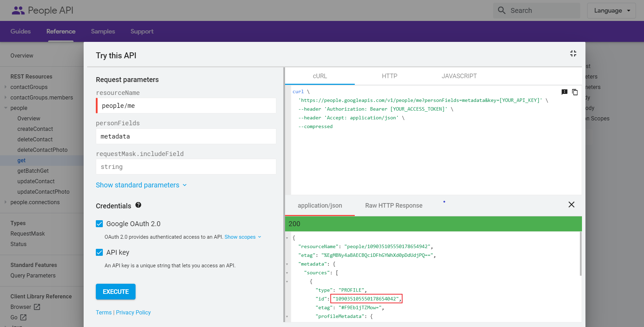This screenshot has width=644, height=327.
Task: Collapse the Try this API panel
Action: click(573, 53)
